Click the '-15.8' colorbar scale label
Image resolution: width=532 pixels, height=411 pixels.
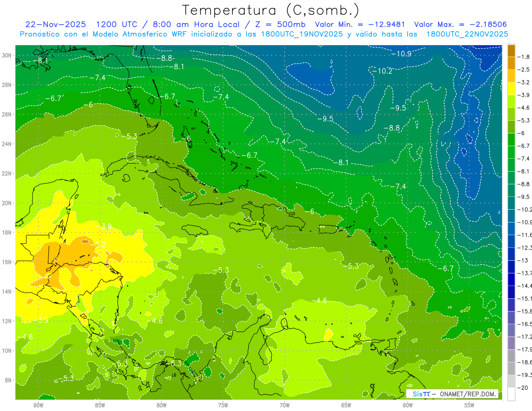[x=524, y=311]
